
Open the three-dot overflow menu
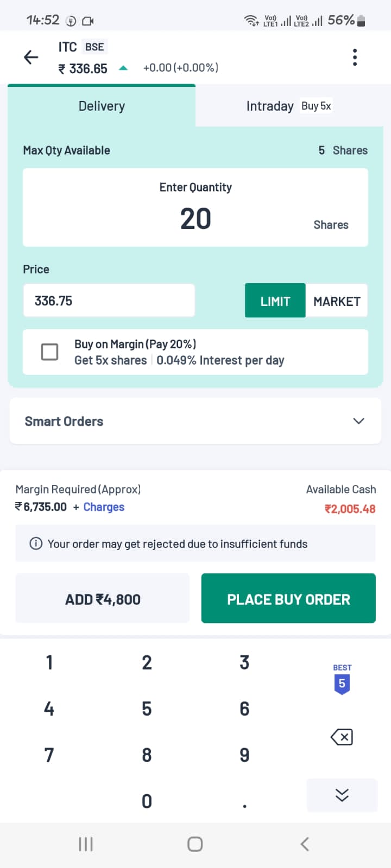pos(355,57)
